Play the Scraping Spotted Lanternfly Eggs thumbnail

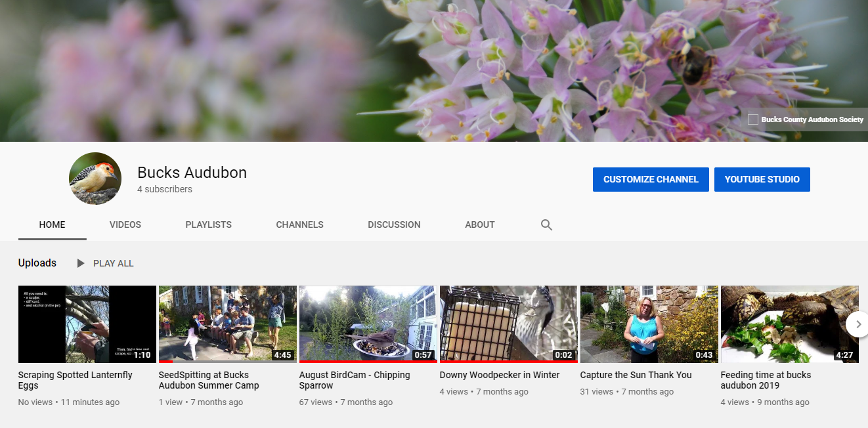[87, 324]
